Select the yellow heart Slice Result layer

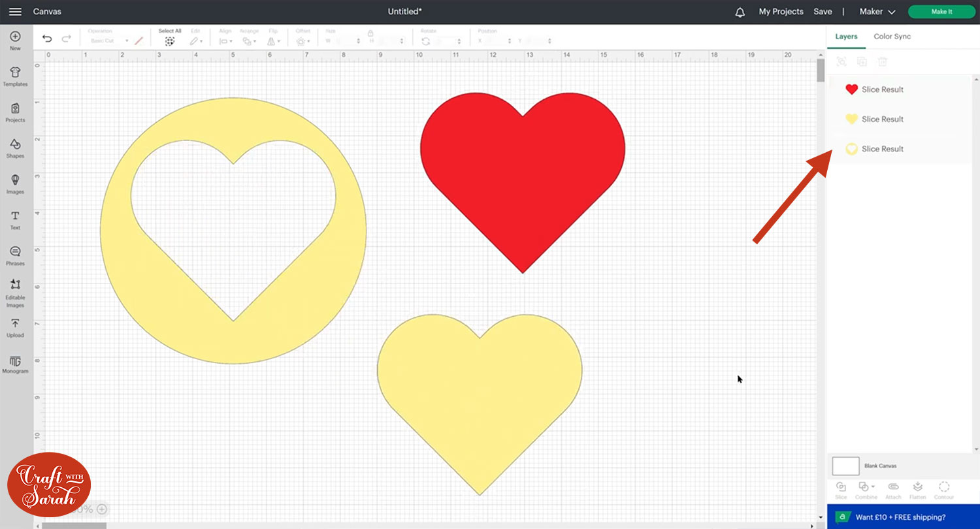pyautogui.click(x=900, y=119)
